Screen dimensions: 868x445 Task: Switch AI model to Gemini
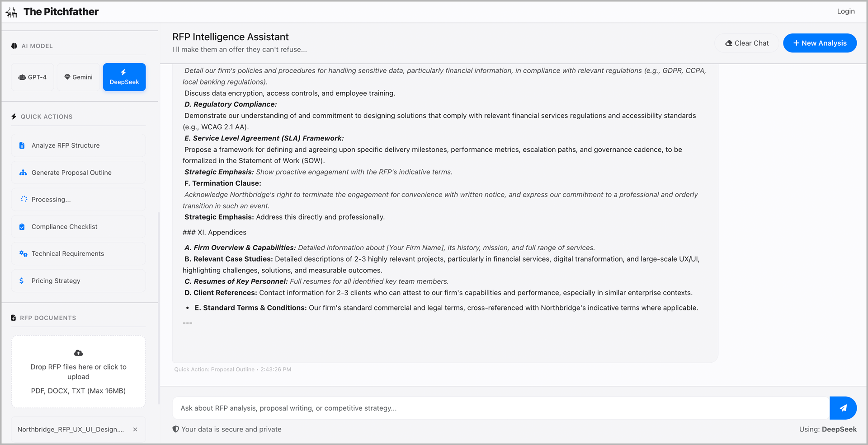pos(78,77)
